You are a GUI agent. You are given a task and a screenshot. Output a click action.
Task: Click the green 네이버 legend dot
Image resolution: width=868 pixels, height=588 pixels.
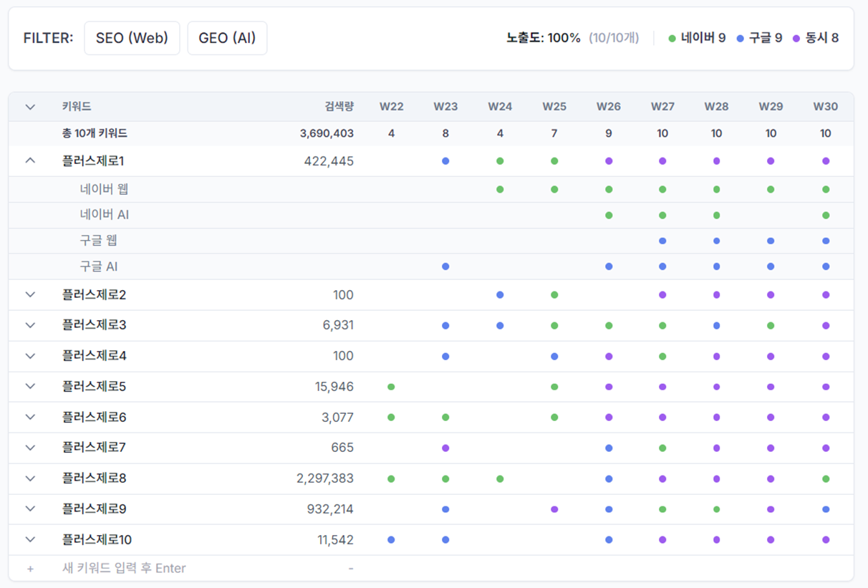point(672,38)
